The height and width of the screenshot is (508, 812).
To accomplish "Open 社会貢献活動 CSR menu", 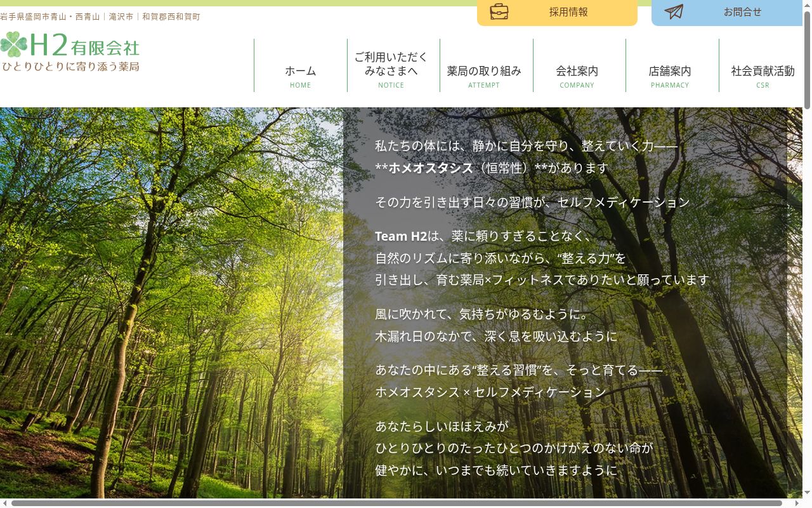I will click(761, 65).
